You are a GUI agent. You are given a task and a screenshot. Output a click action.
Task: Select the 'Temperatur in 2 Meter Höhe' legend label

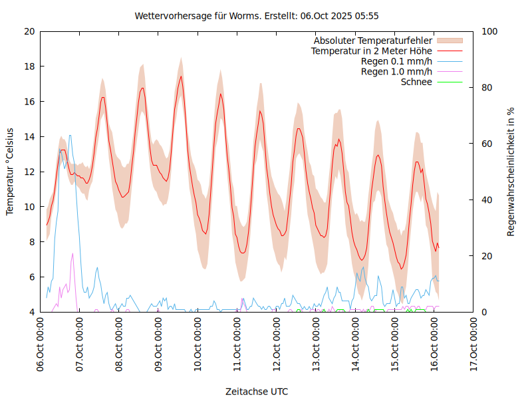click(372, 51)
